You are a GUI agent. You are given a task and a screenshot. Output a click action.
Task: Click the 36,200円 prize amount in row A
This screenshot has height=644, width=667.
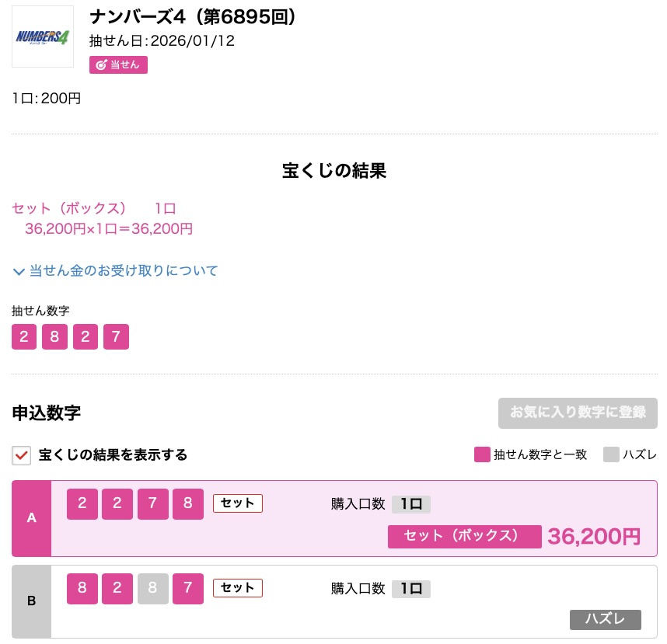(594, 537)
